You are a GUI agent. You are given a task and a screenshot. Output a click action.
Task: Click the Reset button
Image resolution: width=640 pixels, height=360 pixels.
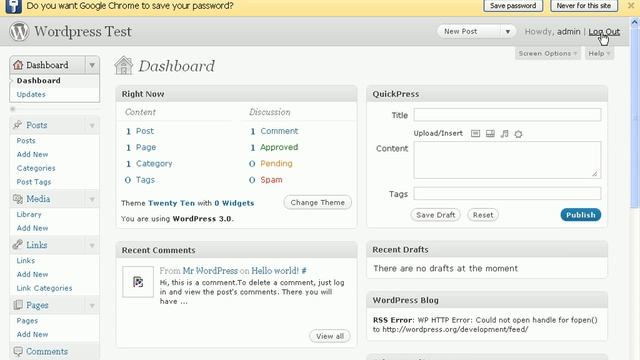coord(483,215)
